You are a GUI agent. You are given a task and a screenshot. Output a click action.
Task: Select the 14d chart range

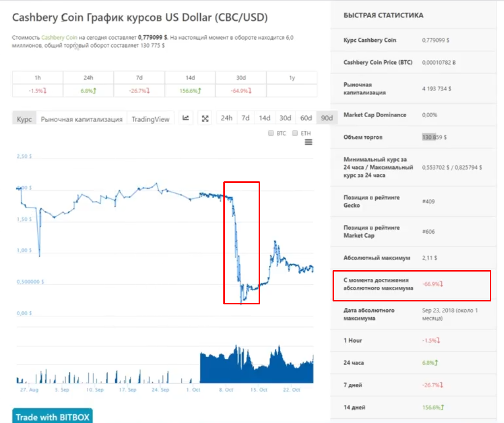coord(264,118)
